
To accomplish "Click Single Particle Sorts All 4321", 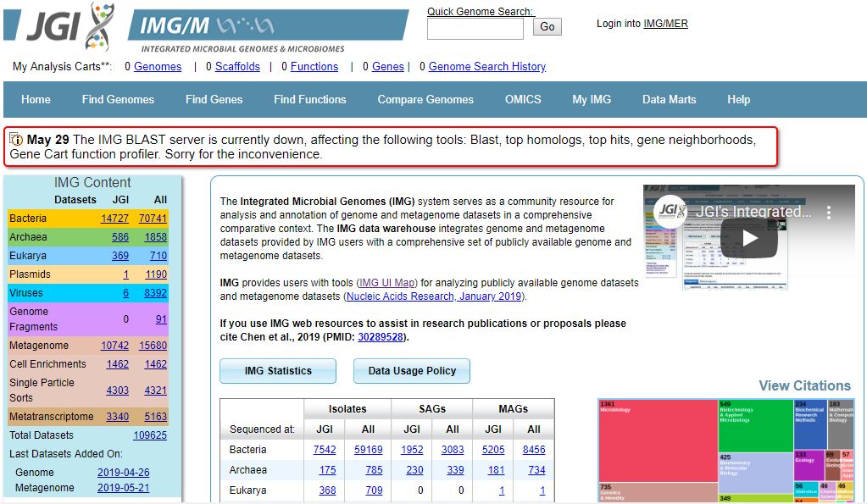I will pyautogui.click(x=155, y=390).
